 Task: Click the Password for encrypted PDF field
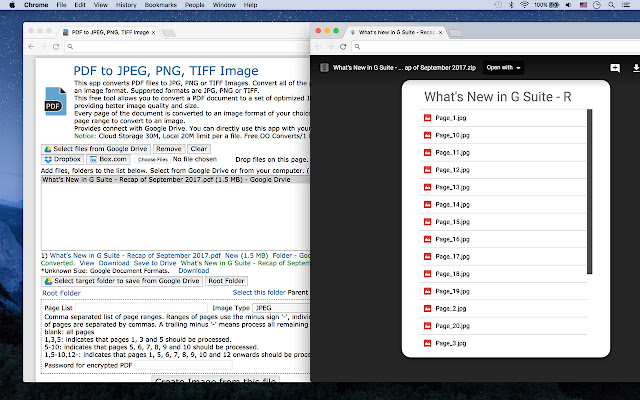point(184,365)
